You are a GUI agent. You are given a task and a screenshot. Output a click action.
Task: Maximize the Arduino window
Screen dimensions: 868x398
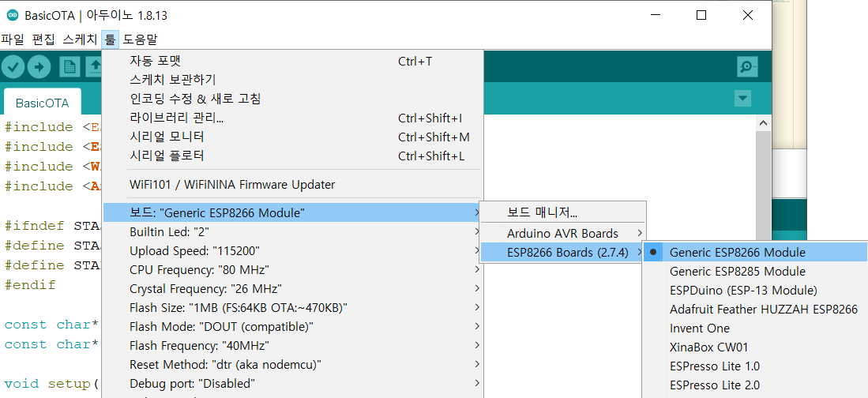point(701,16)
